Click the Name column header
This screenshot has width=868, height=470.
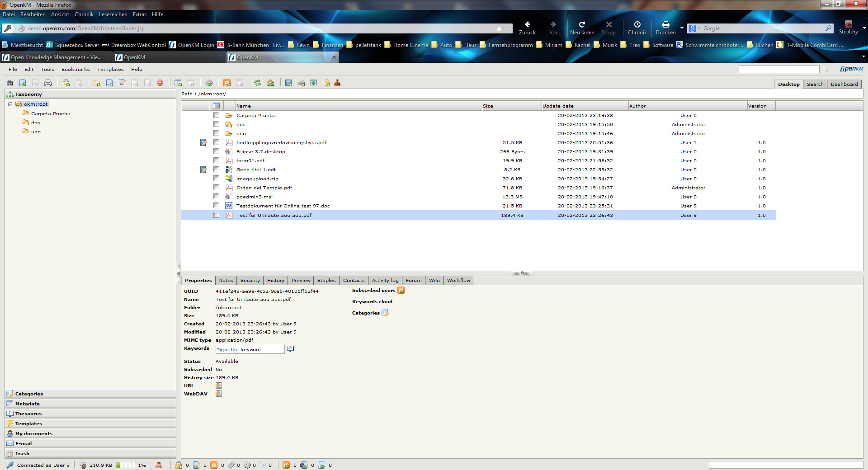(x=243, y=106)
